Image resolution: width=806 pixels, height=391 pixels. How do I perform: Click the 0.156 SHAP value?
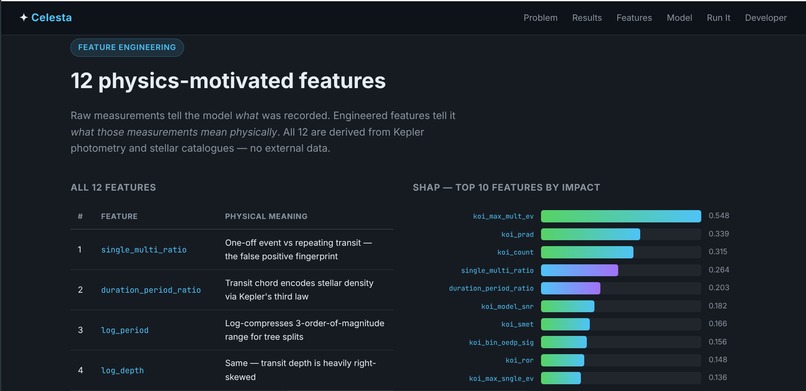point(718,342)
